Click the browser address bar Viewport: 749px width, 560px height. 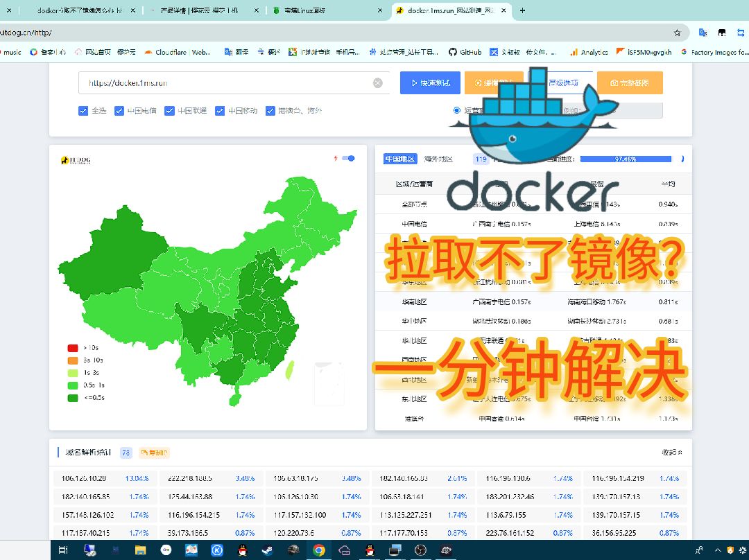334,33
